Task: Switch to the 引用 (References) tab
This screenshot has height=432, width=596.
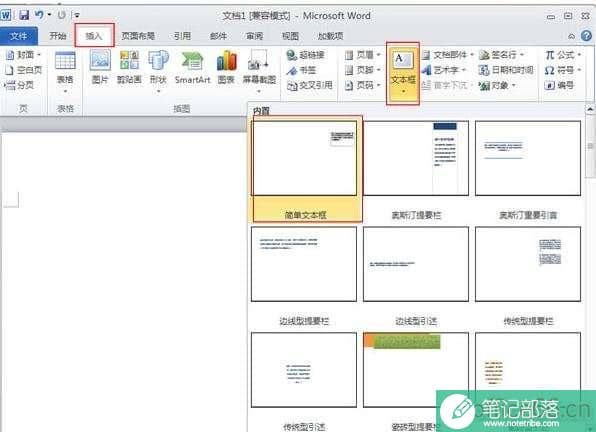Action: pyautogui.click(x=182, y=36)
